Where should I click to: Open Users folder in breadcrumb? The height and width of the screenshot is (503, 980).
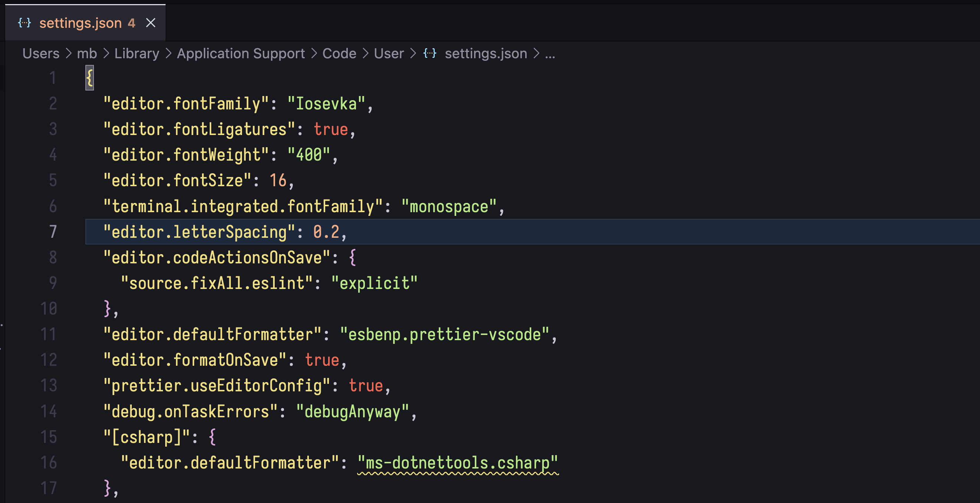pos(41,54)
